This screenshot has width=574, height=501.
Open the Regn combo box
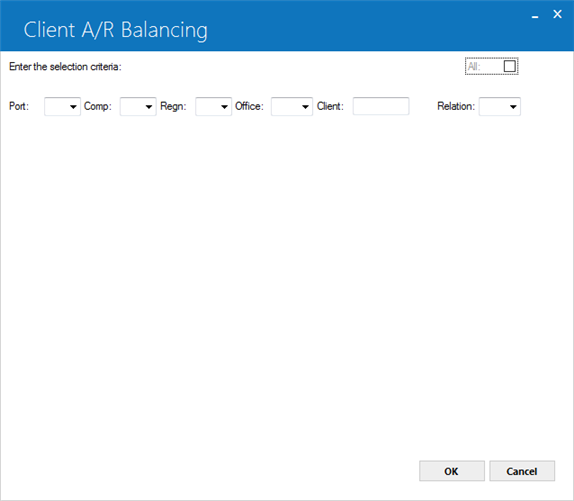213,106
